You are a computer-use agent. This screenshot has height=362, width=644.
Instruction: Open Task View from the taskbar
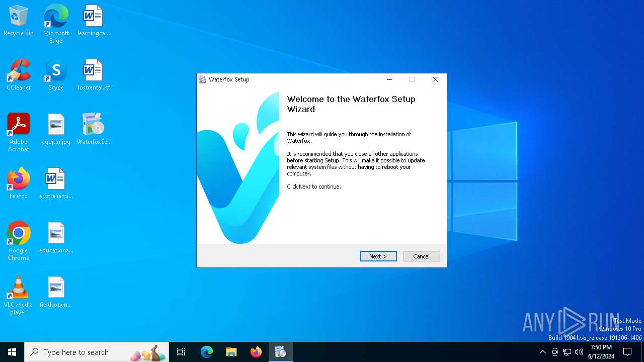click(181, 352)
